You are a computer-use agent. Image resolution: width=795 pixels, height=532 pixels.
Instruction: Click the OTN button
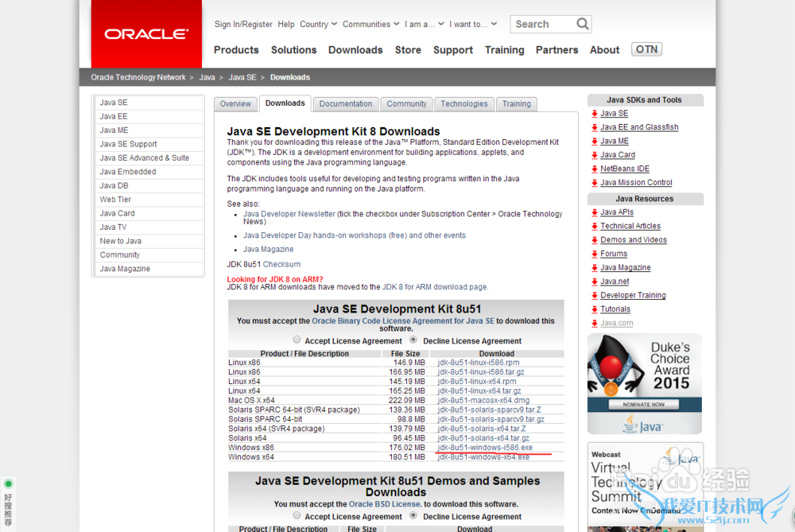pyautogui.click(x=646, y=49)
